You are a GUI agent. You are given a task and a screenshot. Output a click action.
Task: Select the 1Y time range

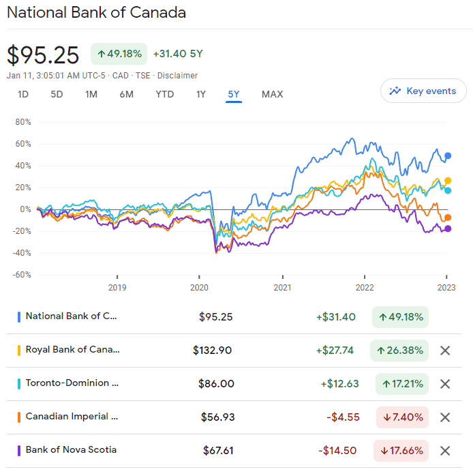[x=201, y=94]
